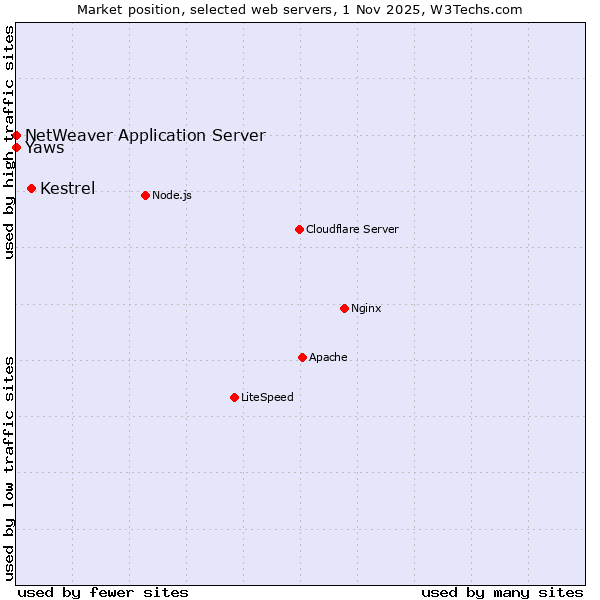This screenshot has height=600, width=600.
Task: Select the Yaws red data point
Action: (x=16, y=147)
